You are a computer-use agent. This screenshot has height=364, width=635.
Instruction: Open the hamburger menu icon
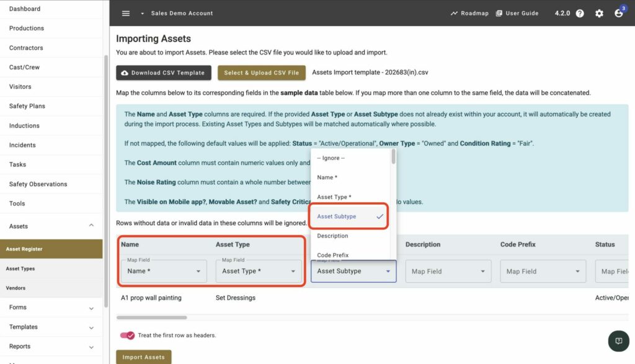(x=126, y=14)
